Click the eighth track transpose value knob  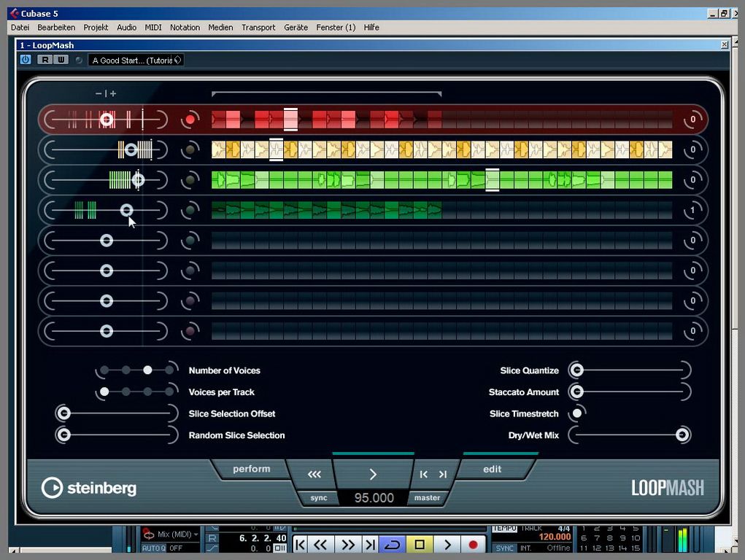pos(692,331)
